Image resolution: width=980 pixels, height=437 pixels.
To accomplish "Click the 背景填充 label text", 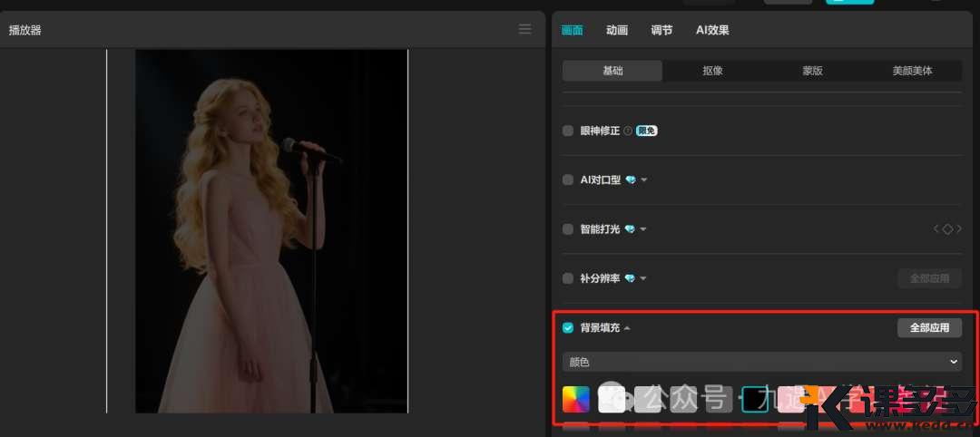I will coord(600,328).
